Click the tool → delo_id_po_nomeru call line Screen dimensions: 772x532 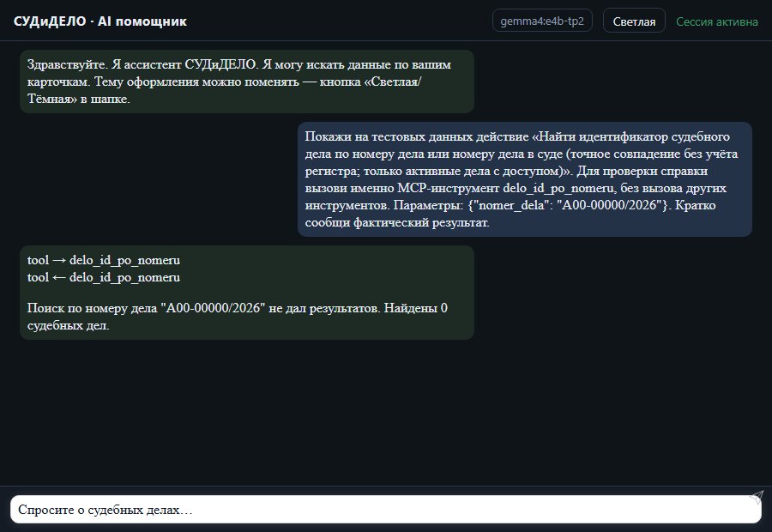(104, 260)
